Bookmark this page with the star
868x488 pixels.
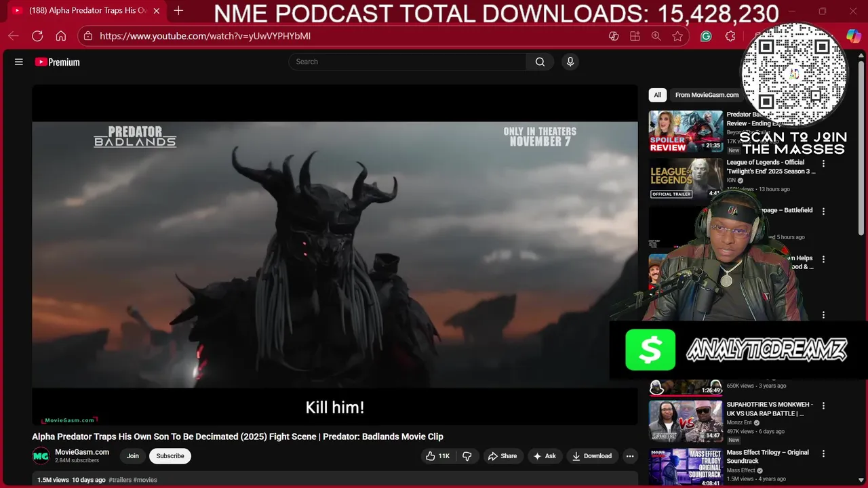click(x=677, y=36)
